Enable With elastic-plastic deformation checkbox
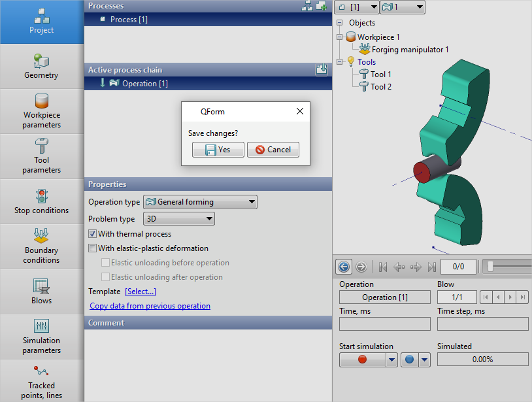The width and height of the screenshot is (532, 402). coord(93,248)
